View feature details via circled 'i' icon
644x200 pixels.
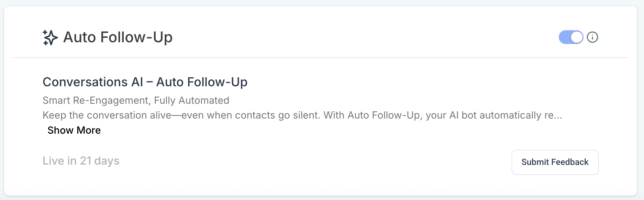592,37
